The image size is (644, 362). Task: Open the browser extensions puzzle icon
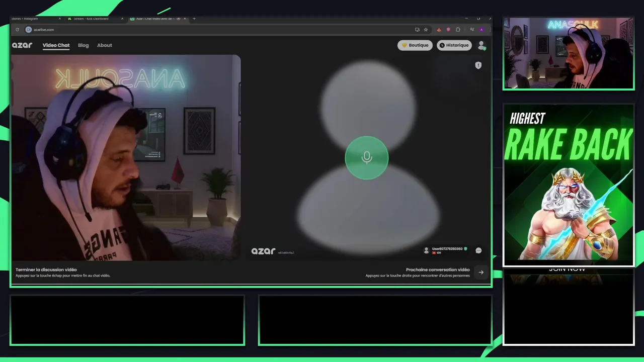(458, 30)
